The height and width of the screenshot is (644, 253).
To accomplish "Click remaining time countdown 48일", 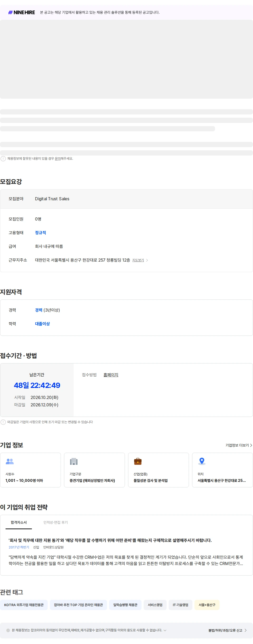I will 37,385.
